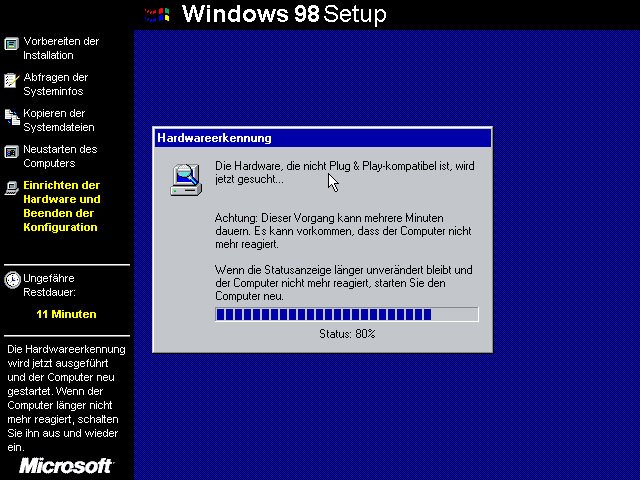Click the 11 Minuten remaining time text
Viewport: 640px width, 480px height.
tap(66, 314)
